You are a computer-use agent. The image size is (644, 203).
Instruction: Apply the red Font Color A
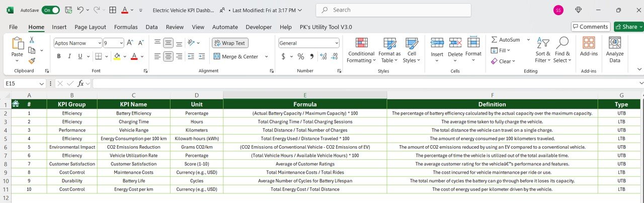134,56
